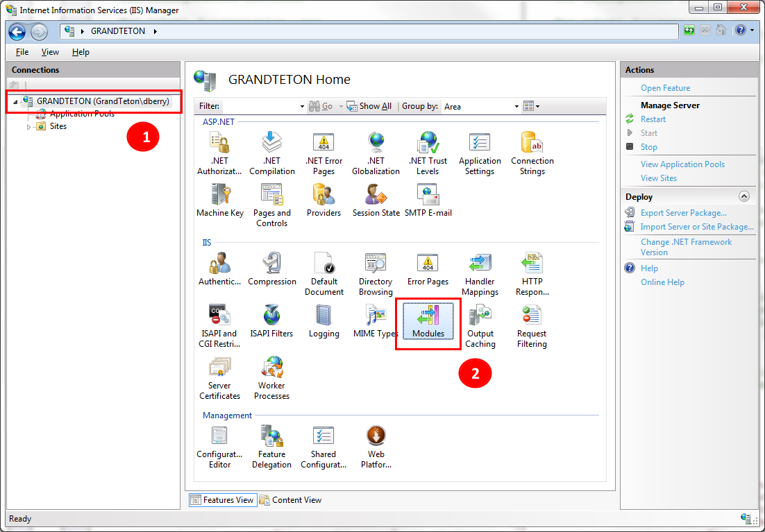Screen dimensions: 765x532
Task: Expand the Sites node in Connections
Action: pyautogui.click(x=29, y=126)
